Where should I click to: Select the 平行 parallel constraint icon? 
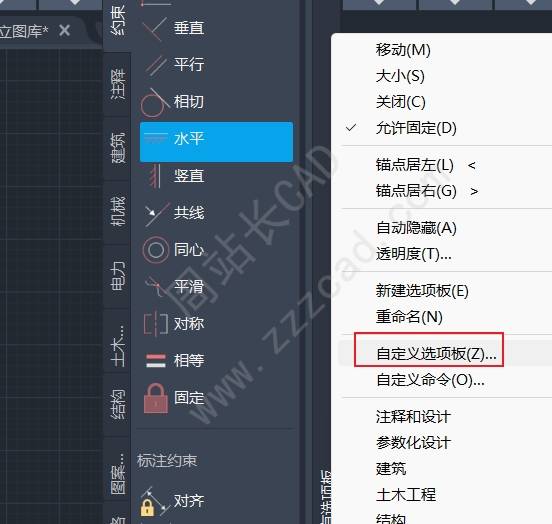[x=155, y=65]
